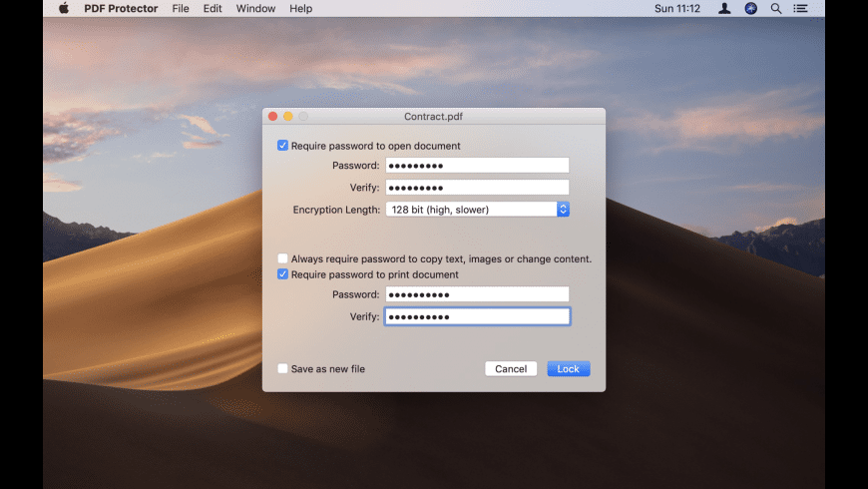Image resolution: width=868 pixels, height=489 pixels.
Task: Open the Window menu
Action: pyautogui.click(x=255, y=8)
